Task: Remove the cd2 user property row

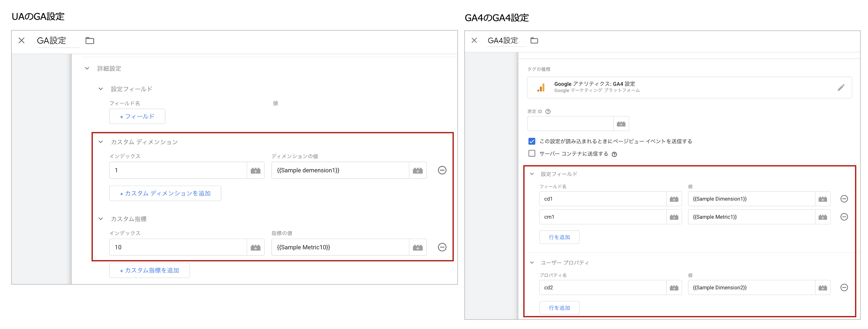Action: tap(844, 287)
